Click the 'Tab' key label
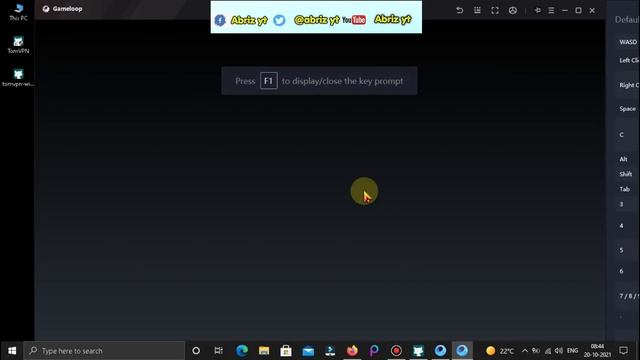The image size is (640, 360). click(x=624, y=189)
